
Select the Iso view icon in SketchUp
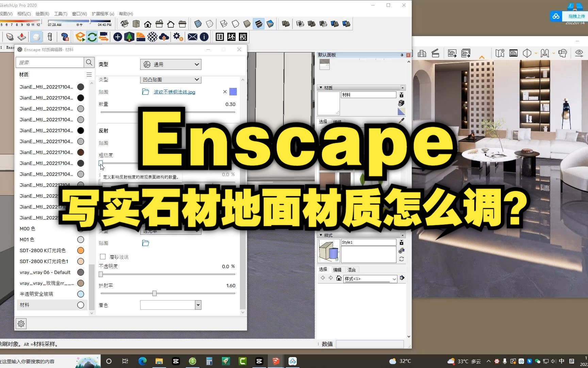[x=125, y=24]
